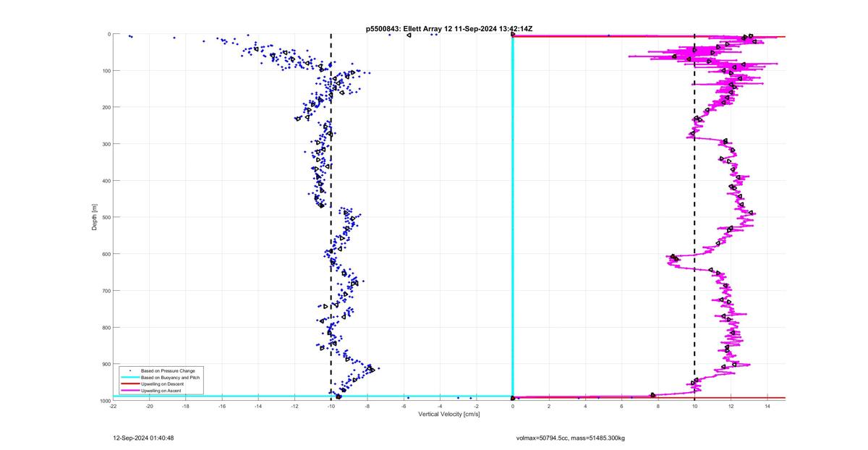Screen dimensions: 868x450
Task: Click the -22 velocity tick label
Action: (x=113, y=407)
